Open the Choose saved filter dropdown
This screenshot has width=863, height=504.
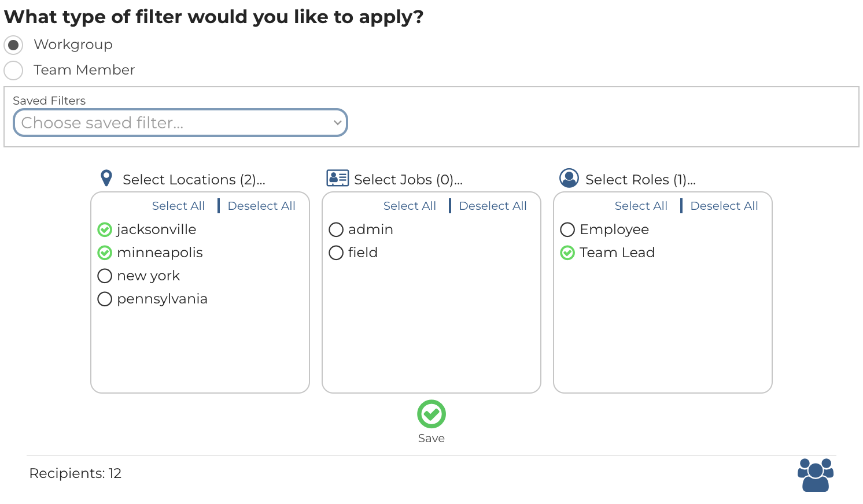[180, 123]
